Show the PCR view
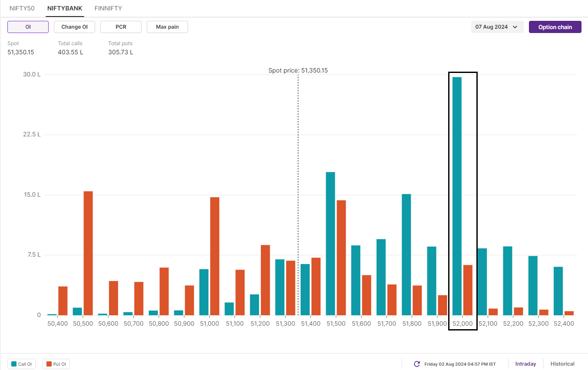This screenshot has width=588, height=370. click(121, 27)
